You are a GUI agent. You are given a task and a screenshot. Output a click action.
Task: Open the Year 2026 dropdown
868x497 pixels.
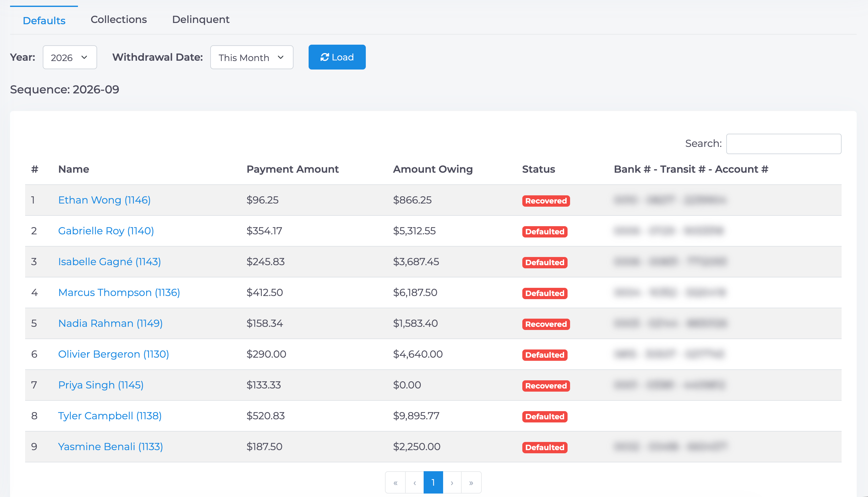(70, 57)
